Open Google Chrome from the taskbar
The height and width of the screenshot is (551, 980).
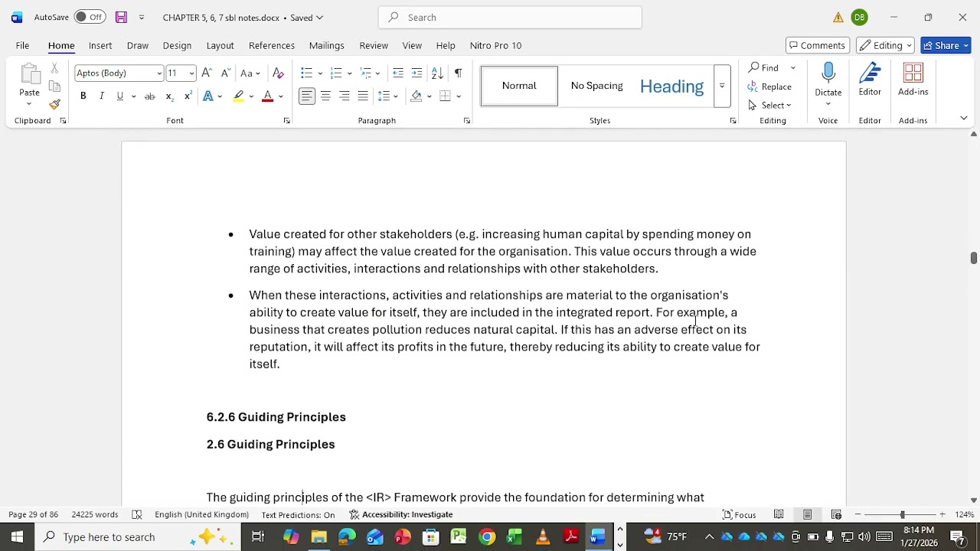coord(487,537)
